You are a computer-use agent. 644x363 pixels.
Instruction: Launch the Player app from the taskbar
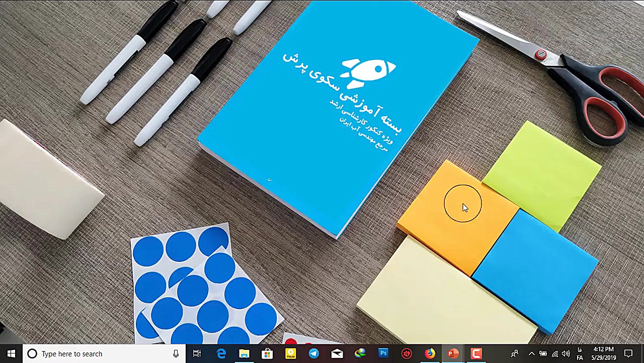tap(290, 353)
